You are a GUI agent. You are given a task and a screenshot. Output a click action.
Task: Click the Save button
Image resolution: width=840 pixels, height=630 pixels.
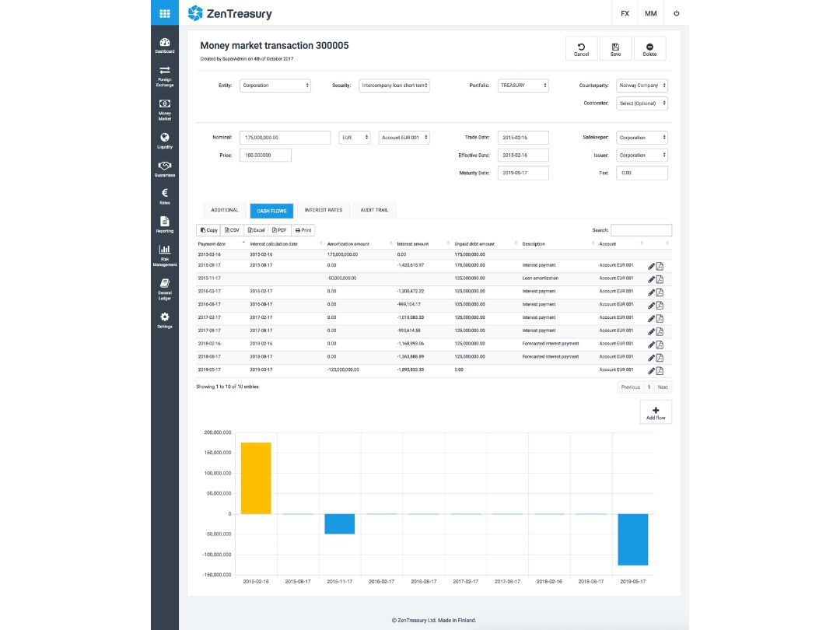615,49
